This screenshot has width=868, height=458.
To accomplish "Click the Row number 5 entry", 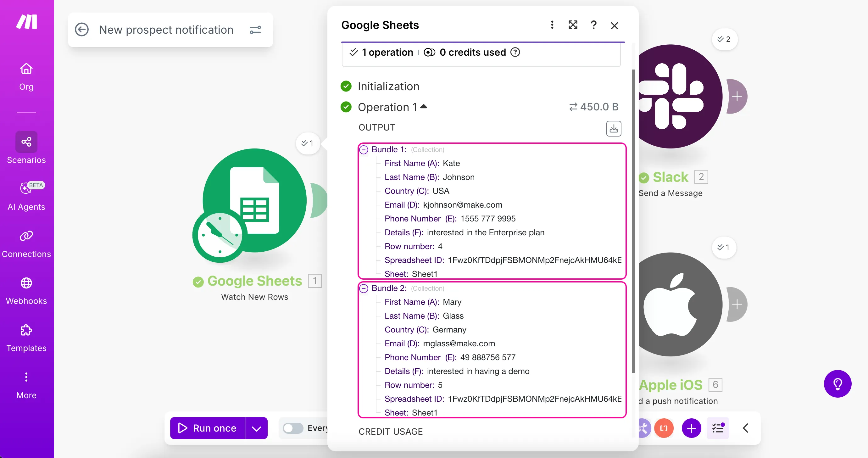I will tap(414, 385).
